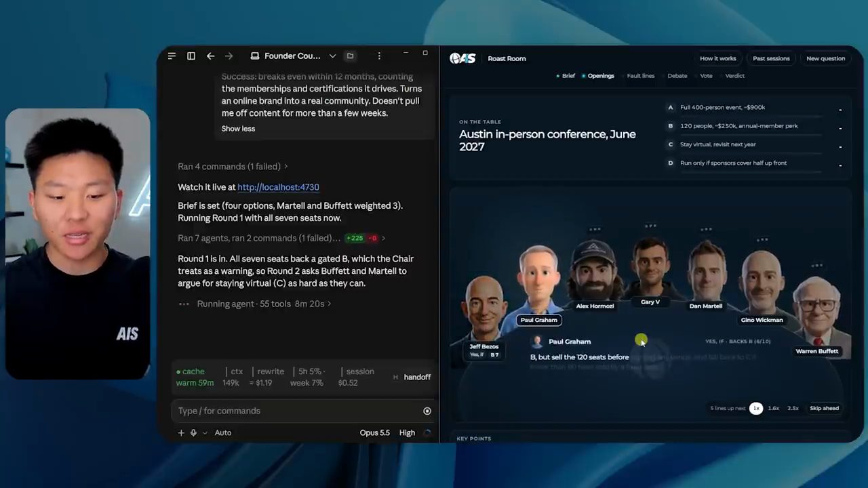The width and height of the screenshot is (868, 488).
Task: Open the http://localhost:4730 link
Action: point(278,187)
